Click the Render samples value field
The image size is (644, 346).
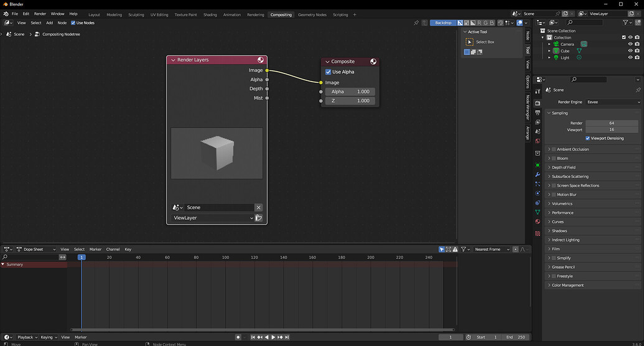[x=612, y=123]
